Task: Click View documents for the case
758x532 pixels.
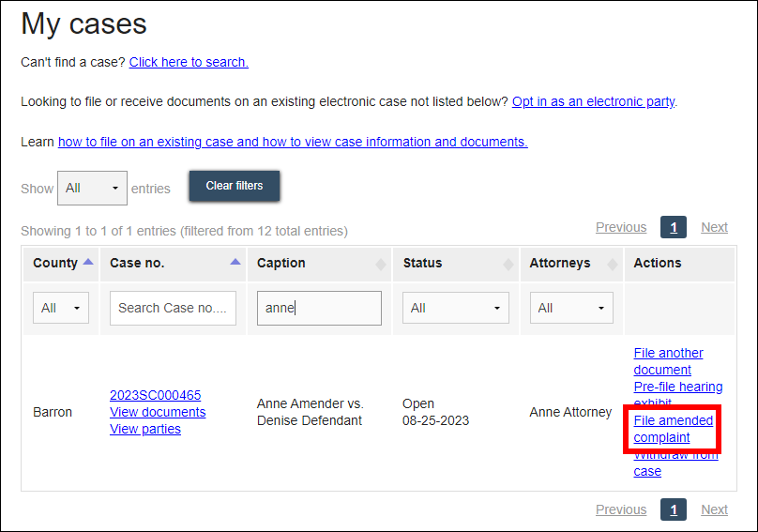Action: point(158,412)
